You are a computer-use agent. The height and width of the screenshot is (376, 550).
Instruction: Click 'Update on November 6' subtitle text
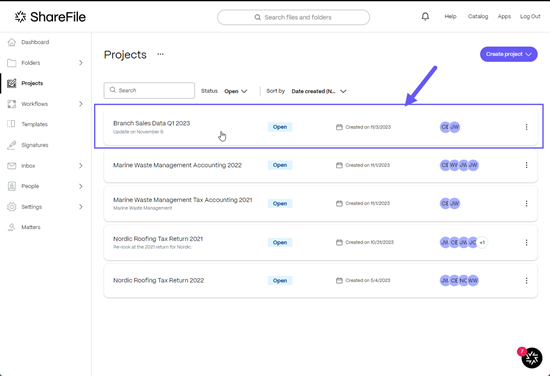point(139,132)
